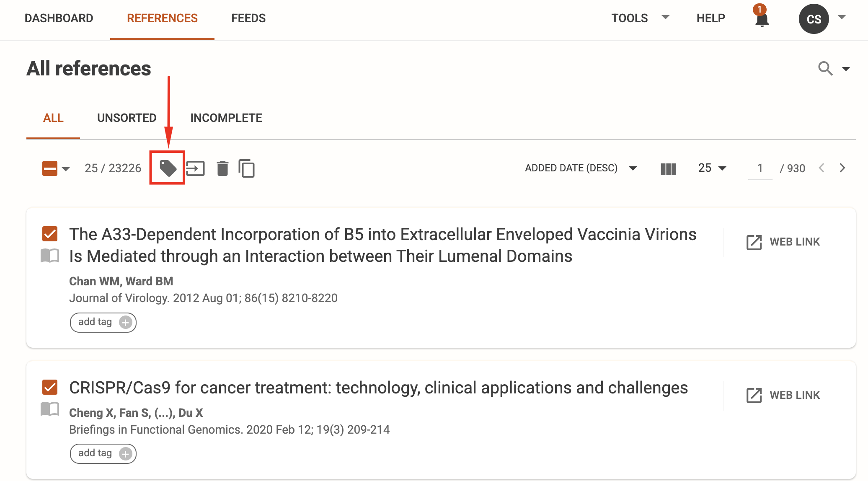Click the move-to-folder arrow icon
868x481 pixels.
[195, 168]
